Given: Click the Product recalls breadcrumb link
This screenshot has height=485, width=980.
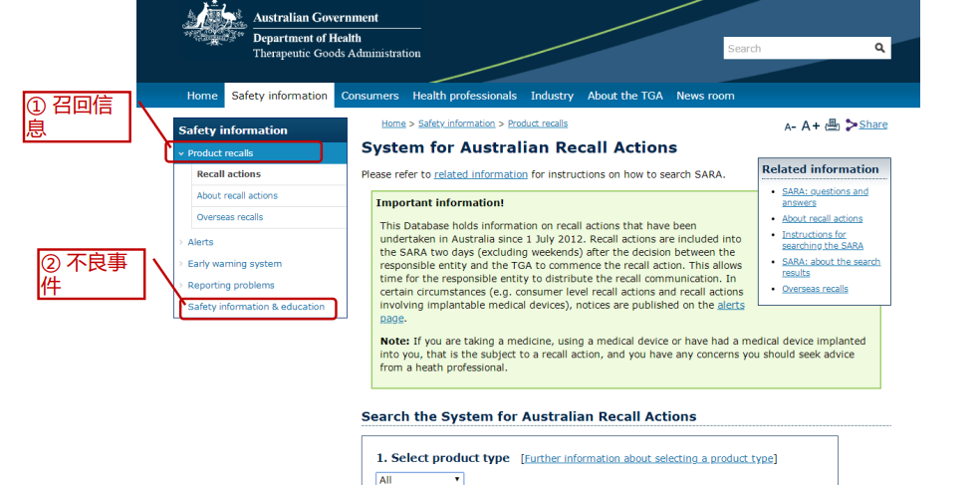Looking at the screenshot, I should click(538, 123).
